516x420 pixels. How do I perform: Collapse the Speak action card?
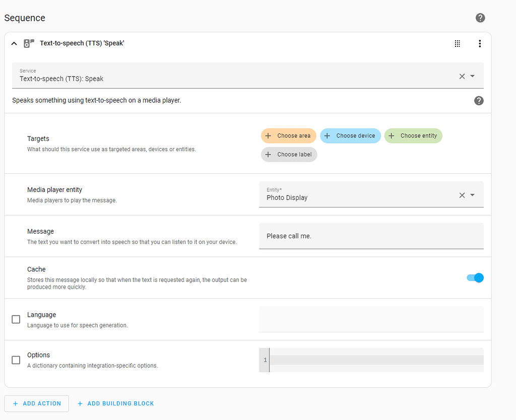tap(14, 43)
